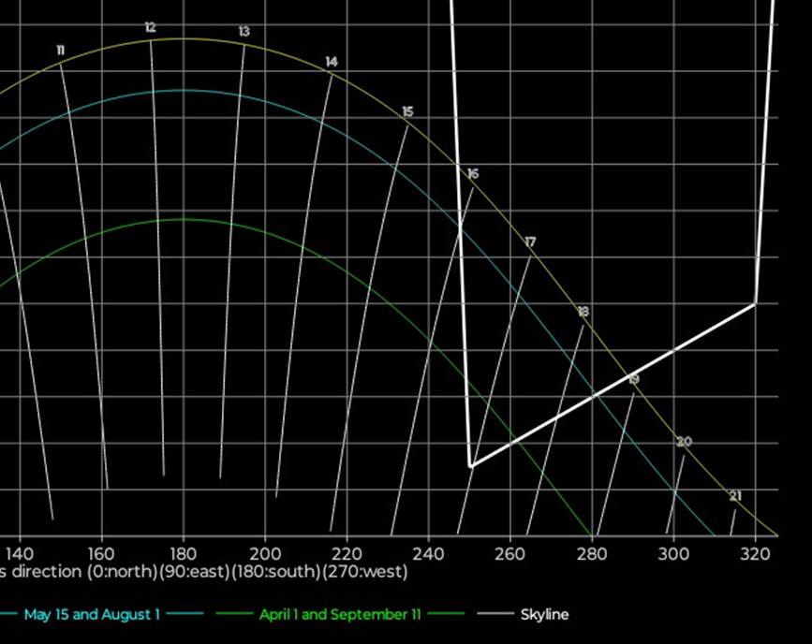Click the hour 18 marker
Viewport: 812px width, 644px height.
point(583,312)
